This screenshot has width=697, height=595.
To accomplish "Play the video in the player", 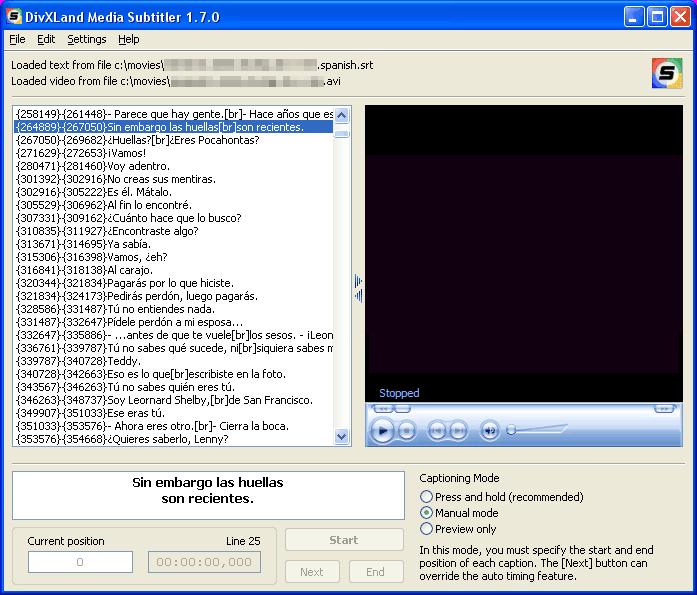I will 382,430.
